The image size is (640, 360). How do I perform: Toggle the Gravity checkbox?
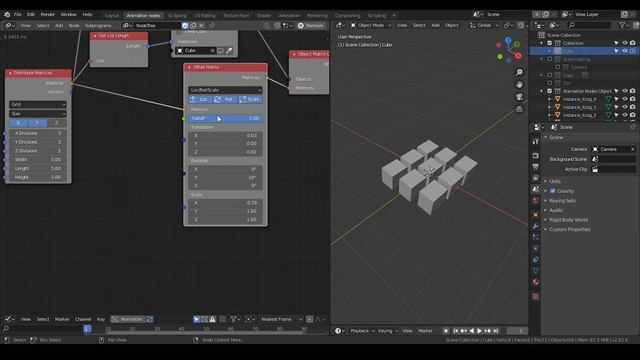tap(553, 191)
